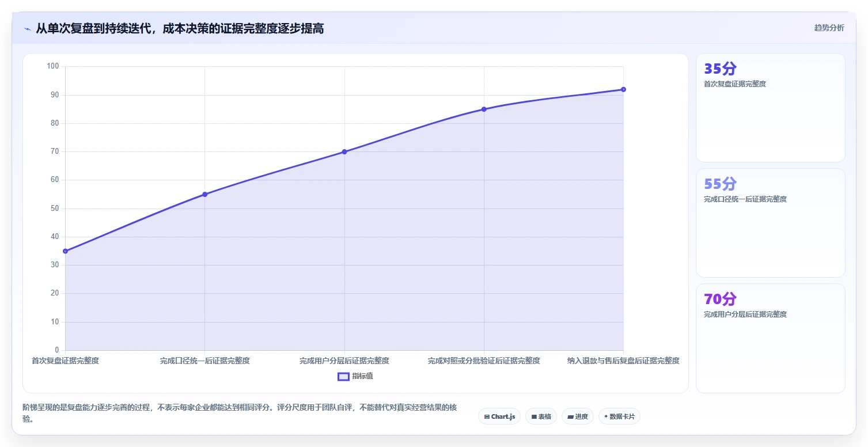Open the 35分 data card
Viewport: 868px width, 447px height.
[x=771, y=108]
